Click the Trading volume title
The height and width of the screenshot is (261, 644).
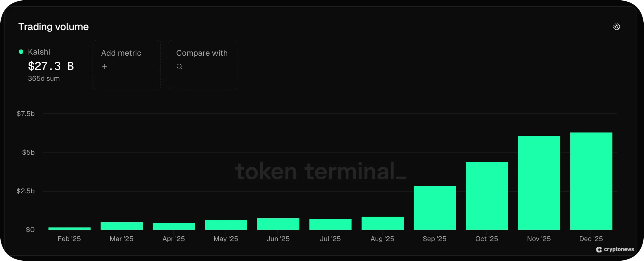tap(53, 26)
